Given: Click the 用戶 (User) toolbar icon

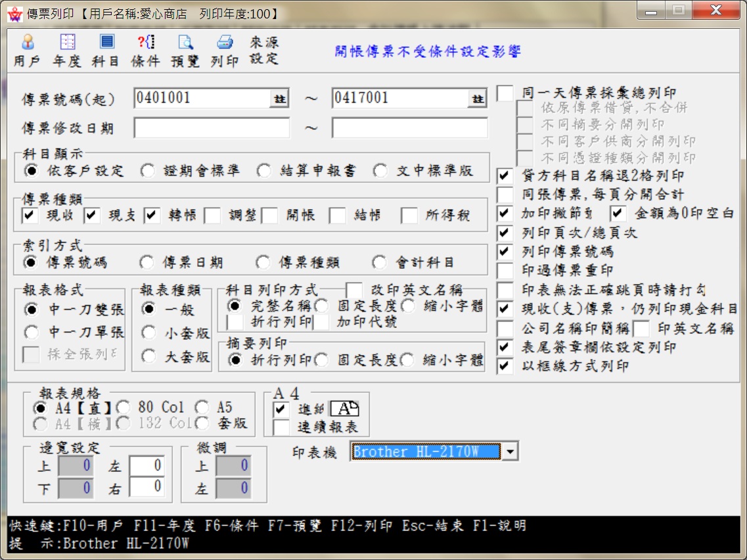Looking at the screenshot, I should point(27,51).
